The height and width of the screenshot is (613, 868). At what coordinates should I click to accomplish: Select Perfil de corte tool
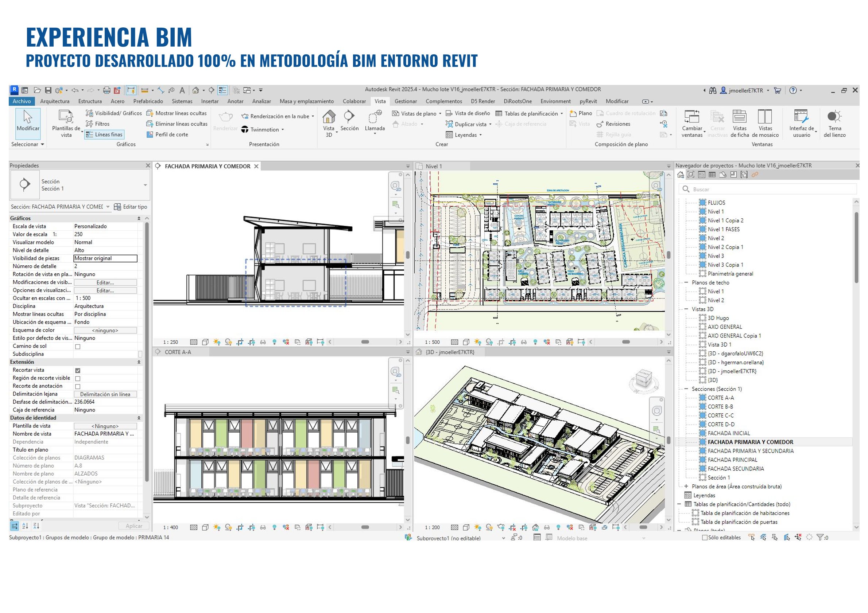coord(167,134)
